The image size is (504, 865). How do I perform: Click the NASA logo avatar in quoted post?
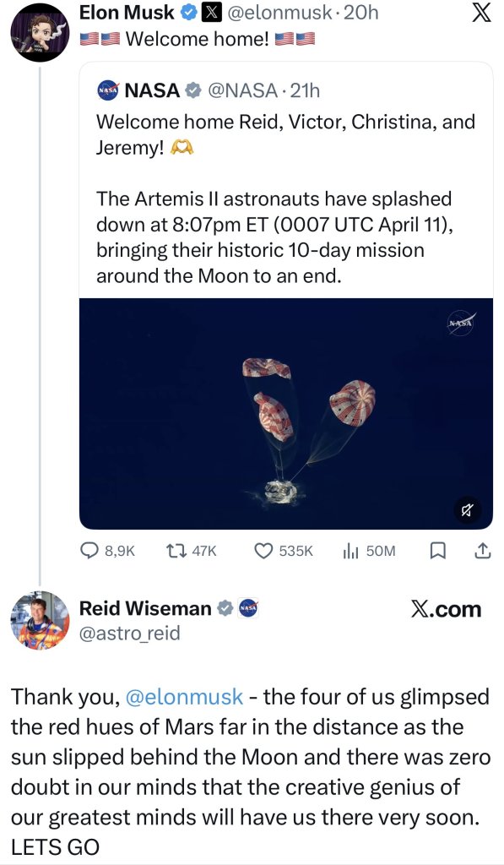(x=108, y=90)
